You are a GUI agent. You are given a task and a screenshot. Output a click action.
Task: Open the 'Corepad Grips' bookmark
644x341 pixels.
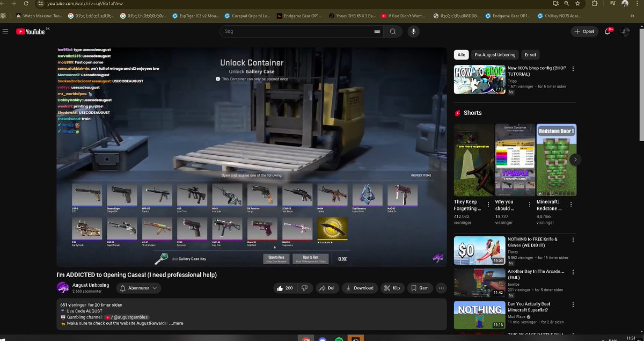(x=247, y=16)
